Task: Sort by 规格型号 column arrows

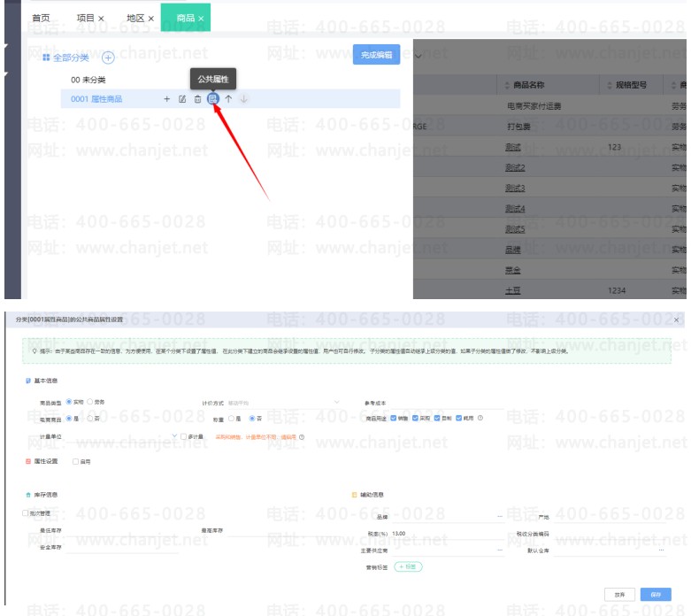Action: point(610,85)
